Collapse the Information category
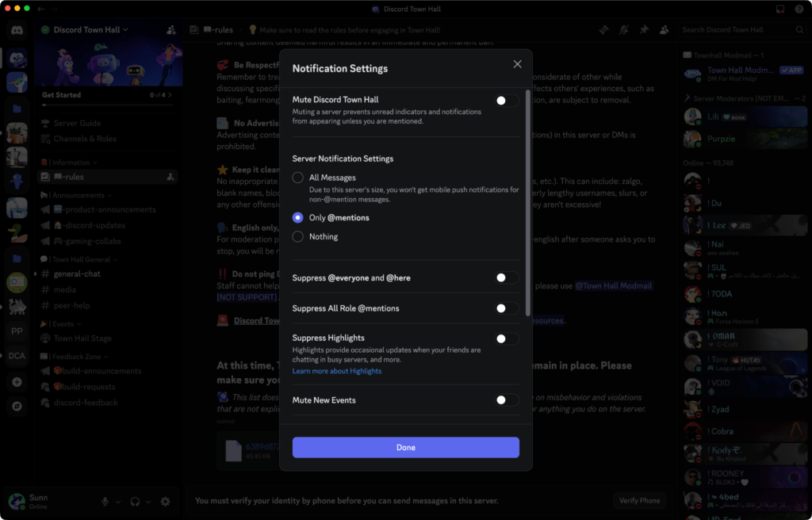This screenshot has width=812, height=520. 69,162
